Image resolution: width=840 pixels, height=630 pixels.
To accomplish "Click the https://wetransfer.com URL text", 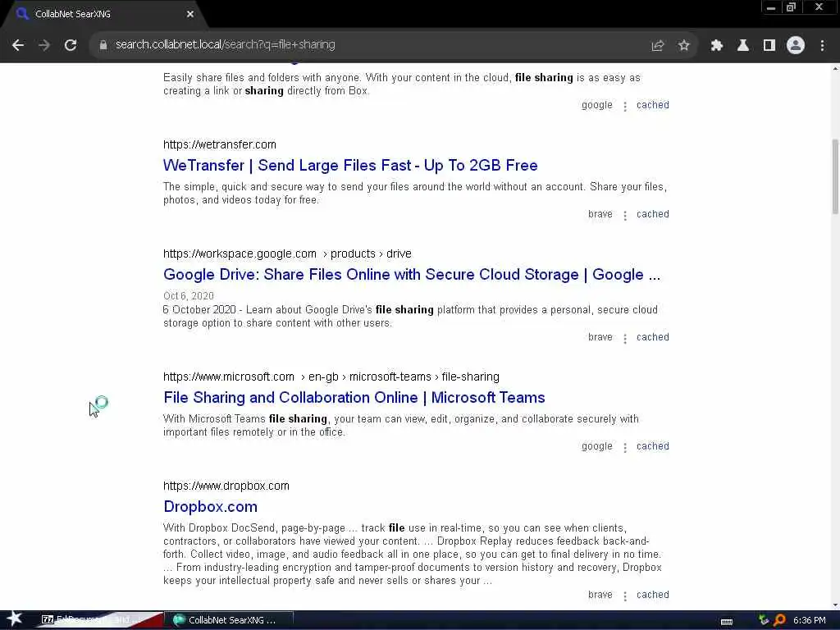I will pos(220,144).
